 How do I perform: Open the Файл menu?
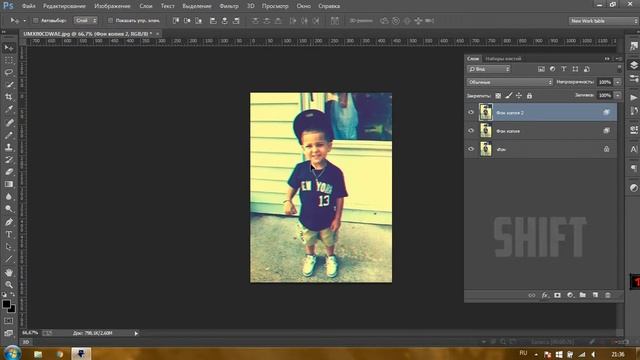tap(28, 6)
